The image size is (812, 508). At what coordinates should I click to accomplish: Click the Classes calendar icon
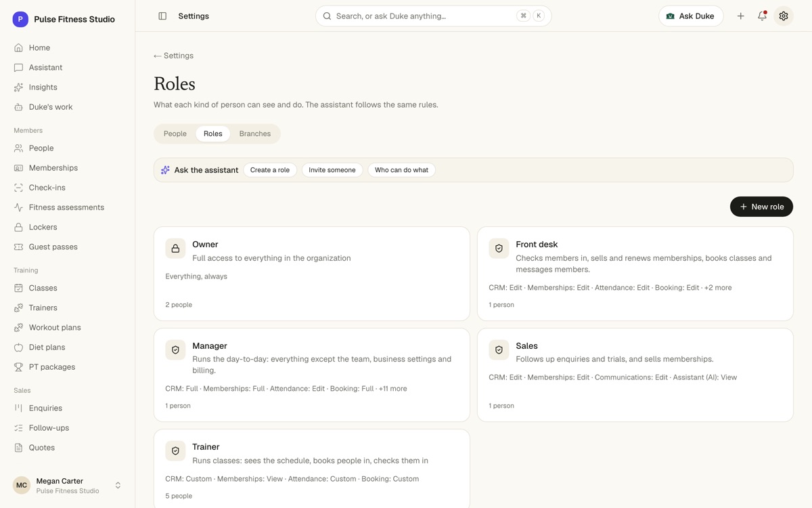(18, 288)
